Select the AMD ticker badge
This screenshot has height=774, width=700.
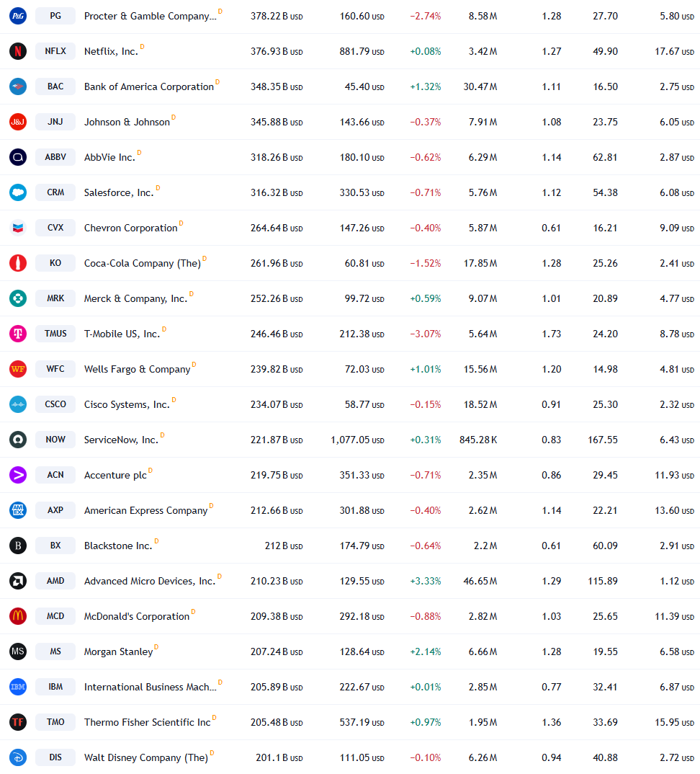[x=55, y=581]
